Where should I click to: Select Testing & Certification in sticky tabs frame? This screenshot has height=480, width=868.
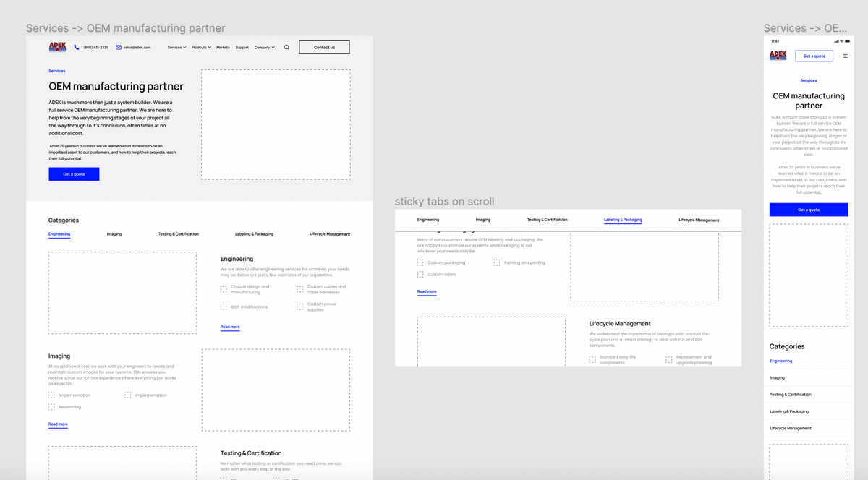547,220
